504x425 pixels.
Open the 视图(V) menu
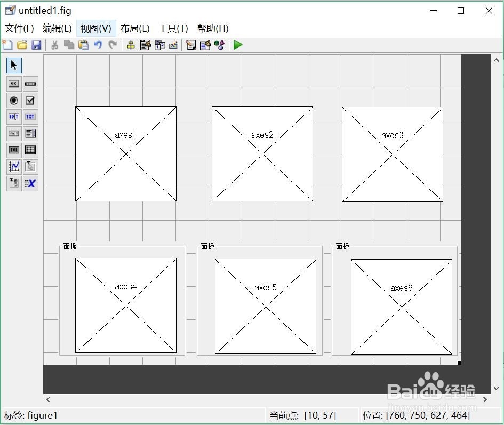point(96,28)
